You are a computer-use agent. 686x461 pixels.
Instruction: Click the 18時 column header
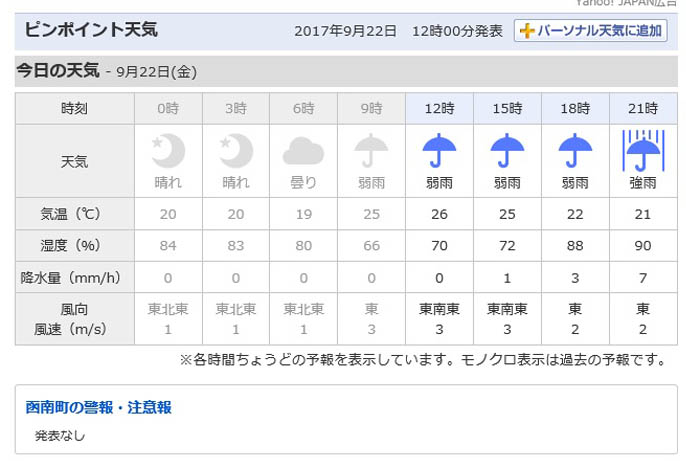coord(575,108)
